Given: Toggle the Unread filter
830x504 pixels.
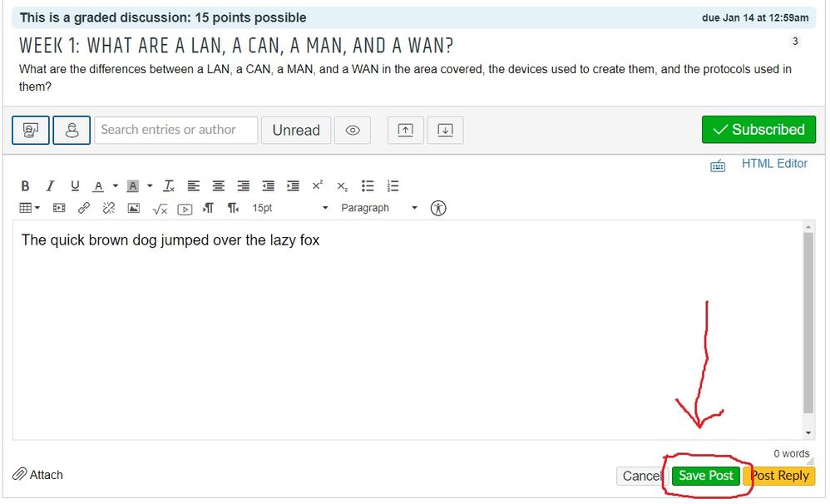Looking at the screenshot, I should pyautogui.click(x=296, y=131).
